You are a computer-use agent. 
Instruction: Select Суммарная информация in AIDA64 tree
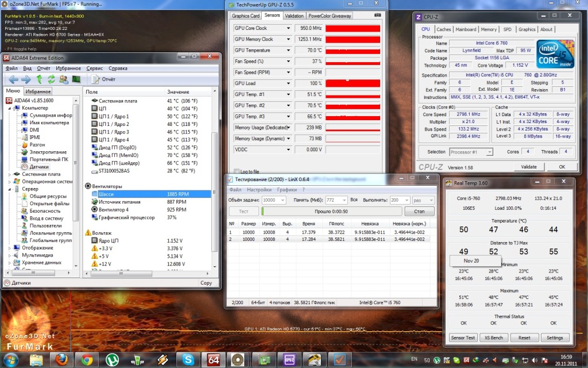point(47,115)
